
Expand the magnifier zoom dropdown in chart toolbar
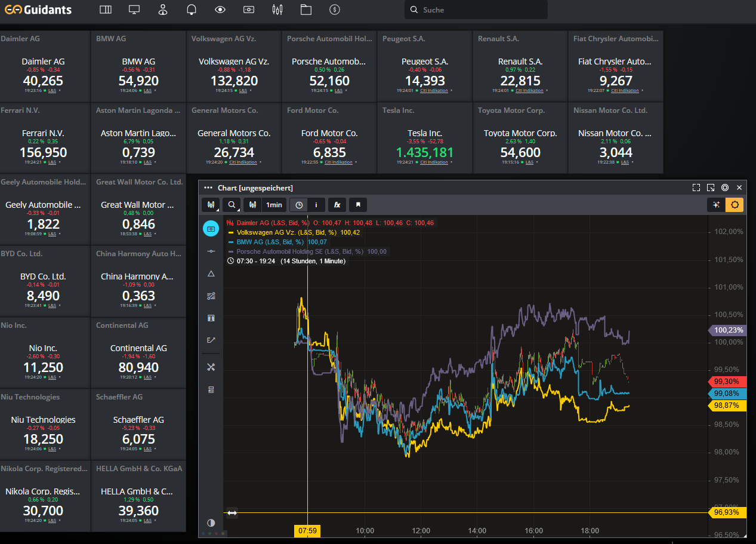click(232, 205)
